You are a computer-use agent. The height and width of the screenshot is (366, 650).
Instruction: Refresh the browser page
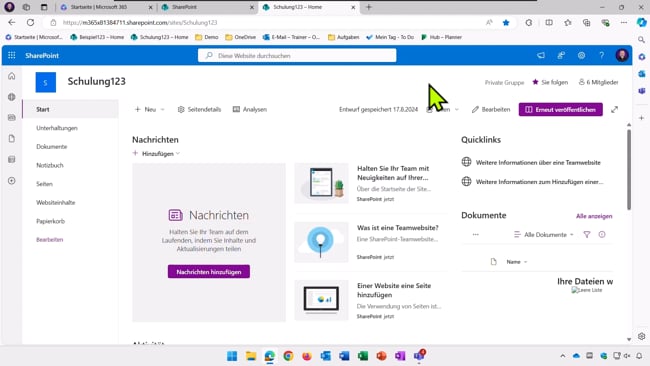click(30, 22)
